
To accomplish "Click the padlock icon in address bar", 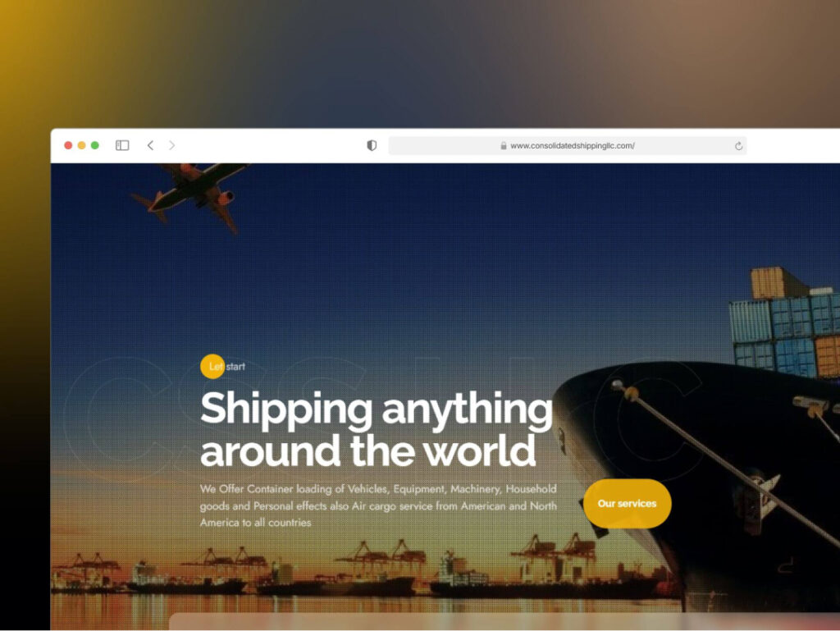I will pyautogui.click(x=504, y=146).
